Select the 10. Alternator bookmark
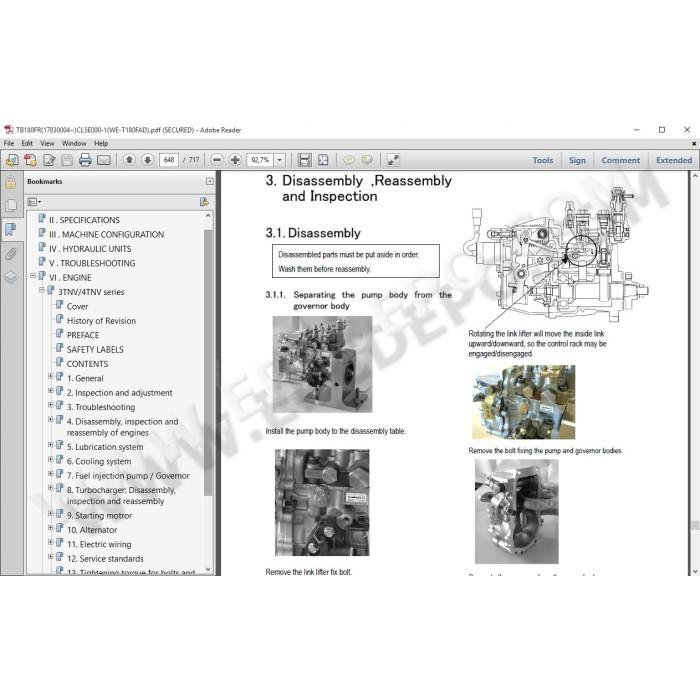The height and width of the screenshot is (700, 700). [x=92, y=530]
